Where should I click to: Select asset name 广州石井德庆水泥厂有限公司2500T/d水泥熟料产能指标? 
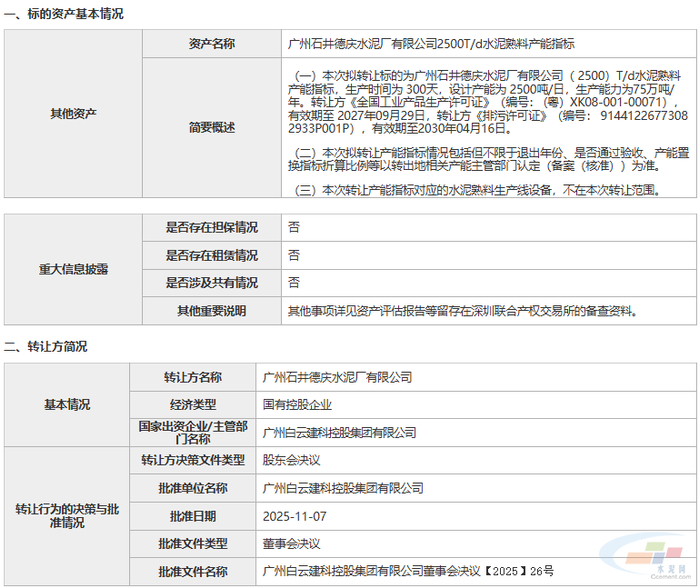(431, 43)
